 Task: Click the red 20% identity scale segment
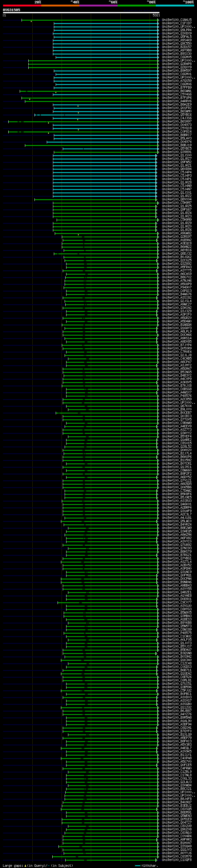click(22, 6)
